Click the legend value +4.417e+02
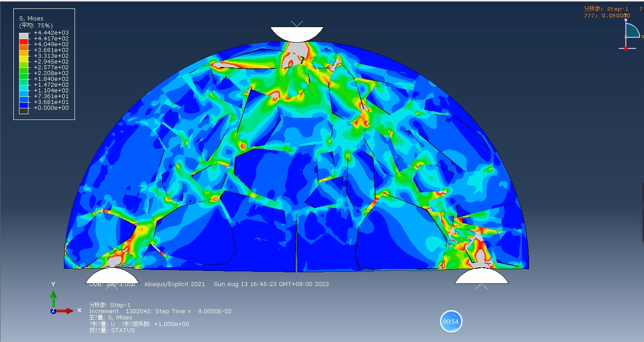This screenshot has height=342, width=644. [51, 39]
